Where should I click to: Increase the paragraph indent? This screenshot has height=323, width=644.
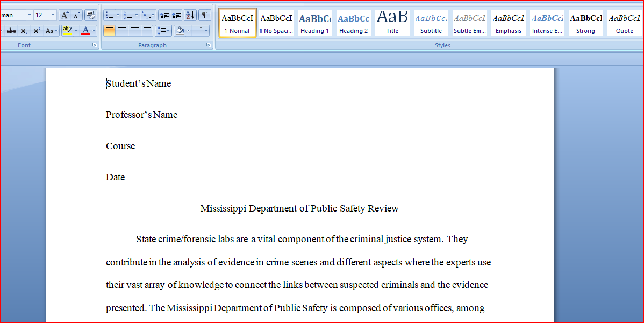click(x=177, y=15)
